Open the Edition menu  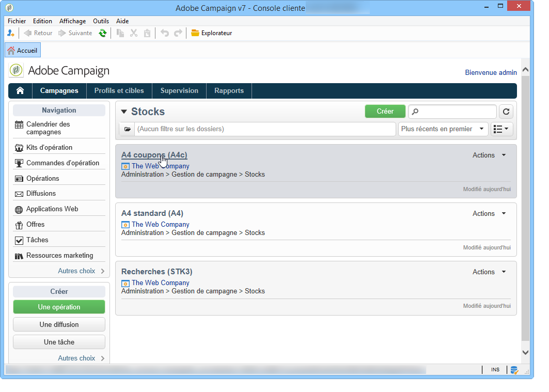42,21
